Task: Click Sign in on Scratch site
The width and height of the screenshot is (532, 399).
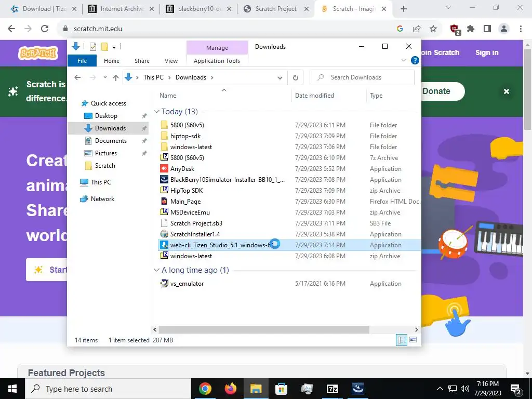Action: [486, 52]
